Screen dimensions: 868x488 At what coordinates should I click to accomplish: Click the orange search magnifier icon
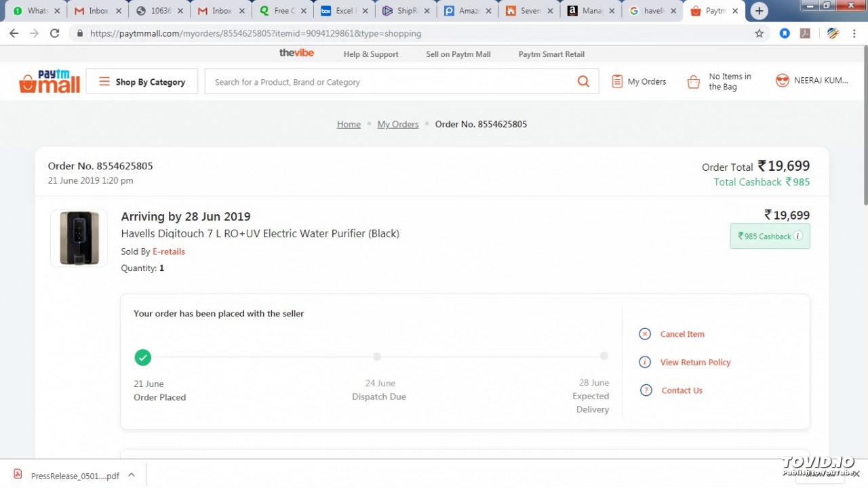583,81
